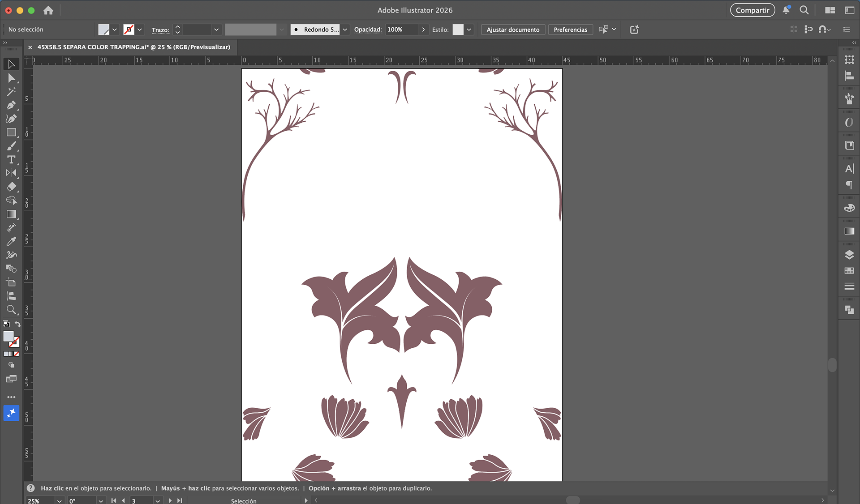The image size is (860, 504).
Task: Reset default fill and stroke
Action: click(x=6, y=324)
